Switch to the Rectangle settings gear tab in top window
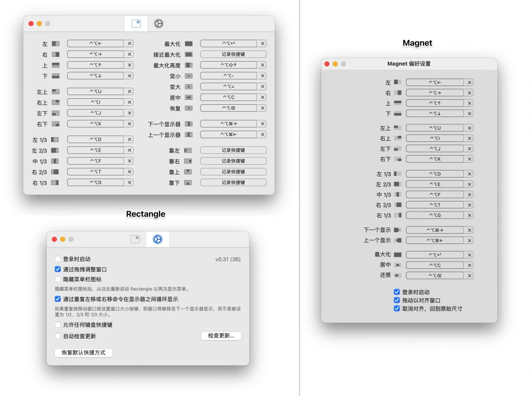Viewport: 532px width, 396px height. 159,23
